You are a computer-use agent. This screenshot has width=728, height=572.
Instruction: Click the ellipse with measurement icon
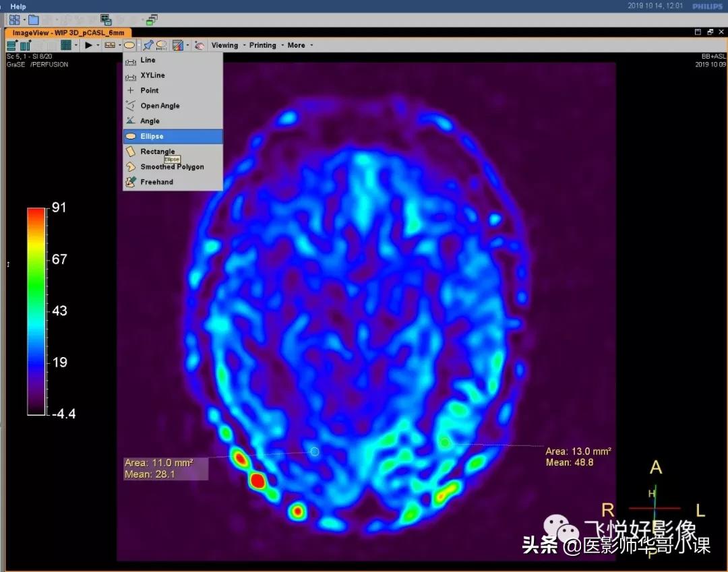pyautogui.click(x=162, y=45)
